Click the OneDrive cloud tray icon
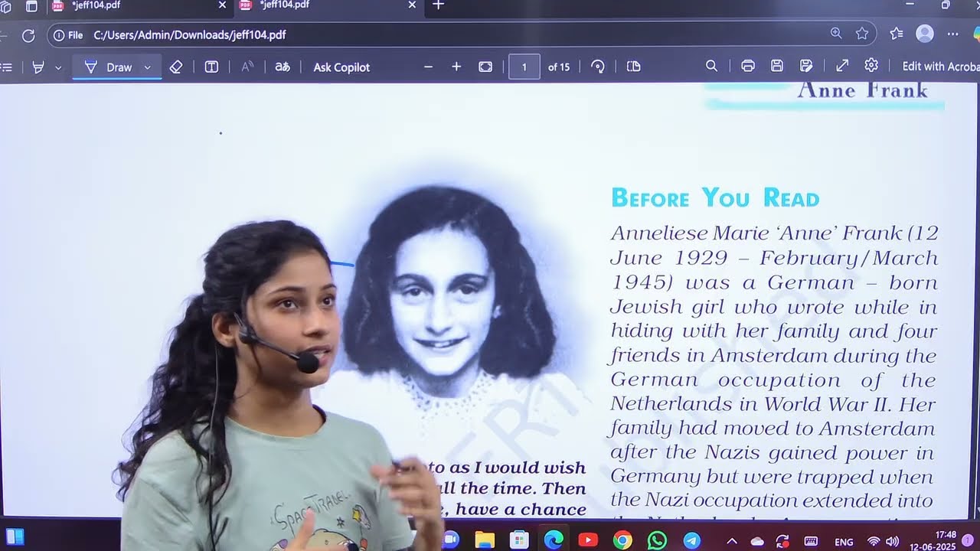The height and width of the screenshot is (551, 980). (x=757, y=541)
